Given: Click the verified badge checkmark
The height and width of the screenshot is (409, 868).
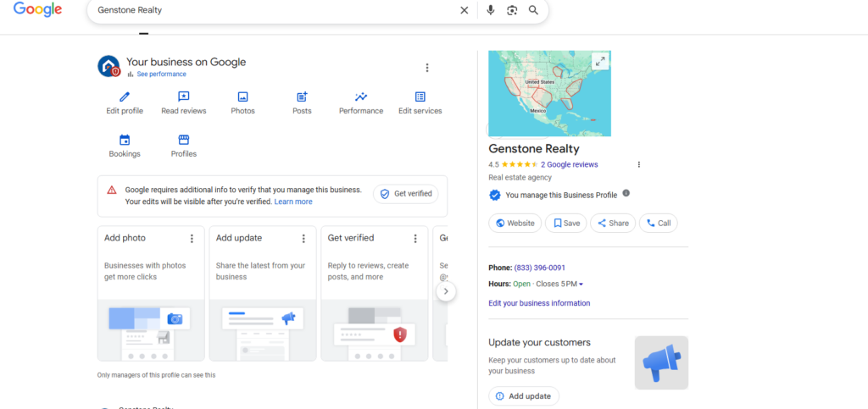Looking at the screenshot, I should pyautogui.click(x=495, y=195).
